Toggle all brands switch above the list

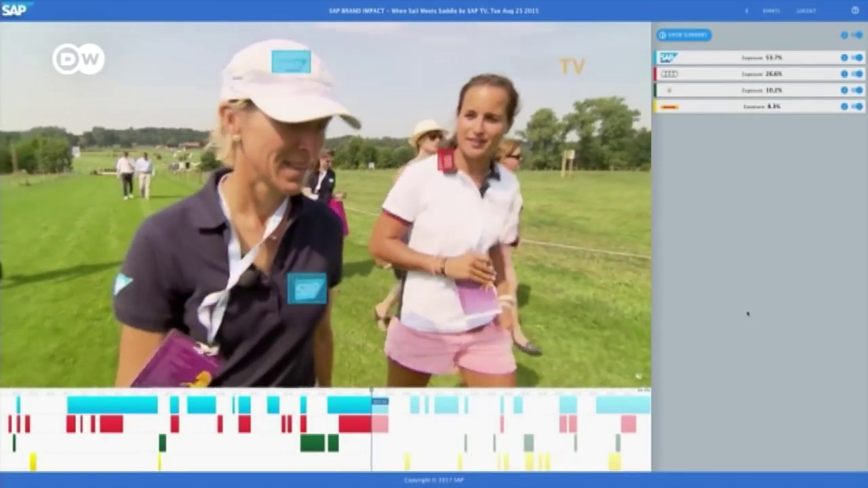pos(857,35)
